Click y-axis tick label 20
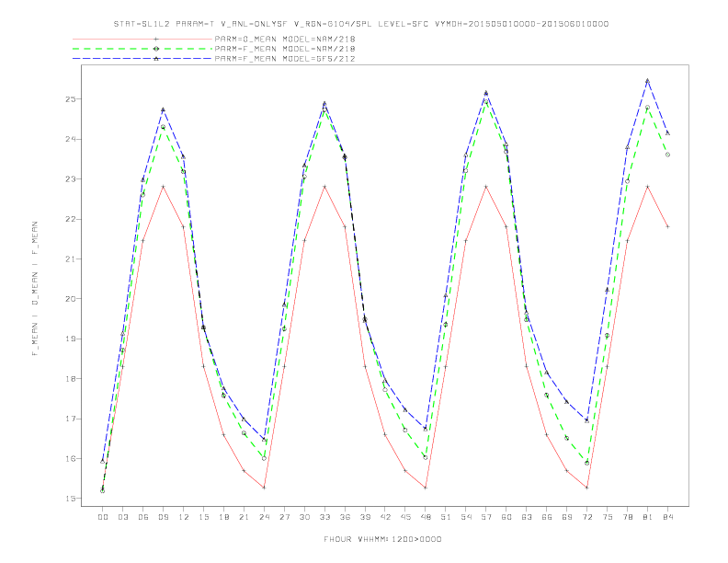 click(x=70, y=299)
